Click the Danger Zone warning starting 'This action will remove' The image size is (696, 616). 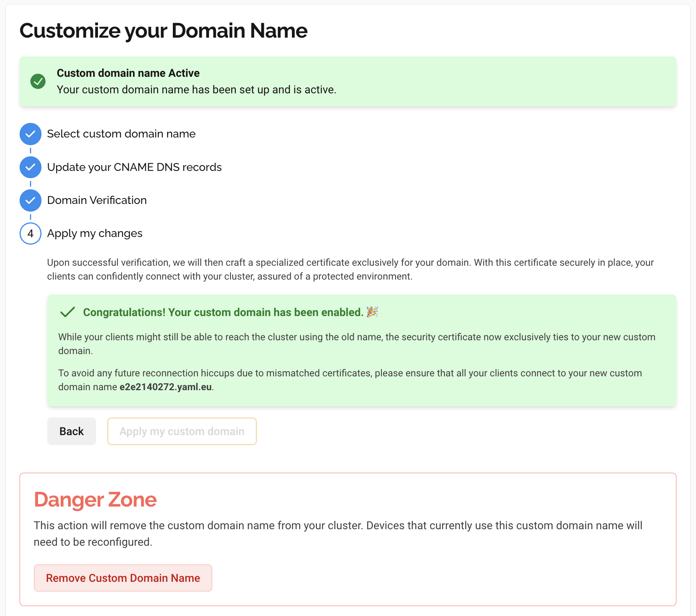[x=338, y=533]
